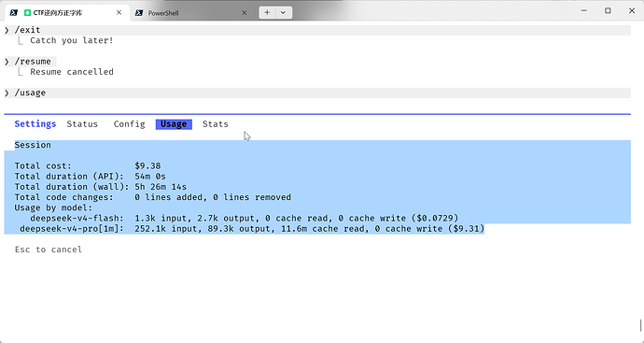Click the PowerShell icon on the first tab
644x343 pixels.
click(14, 13)
